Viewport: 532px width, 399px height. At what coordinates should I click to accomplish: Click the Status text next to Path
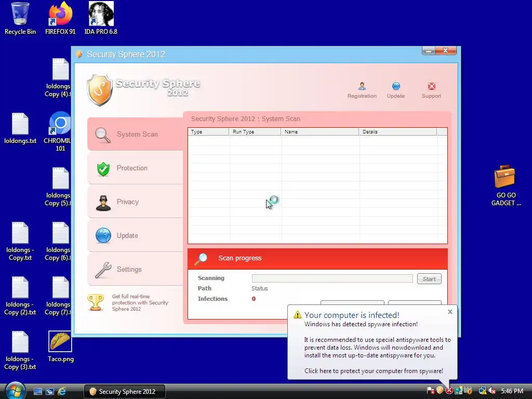pyautogui.click(x=260, y=288)
